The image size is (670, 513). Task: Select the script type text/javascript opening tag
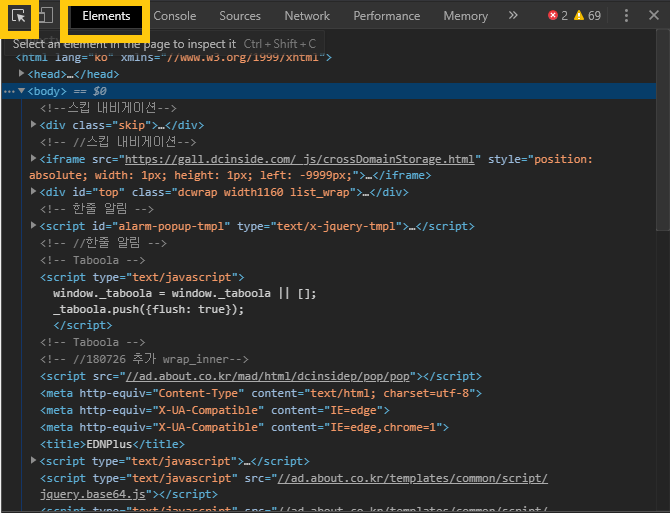click(142, 277)
